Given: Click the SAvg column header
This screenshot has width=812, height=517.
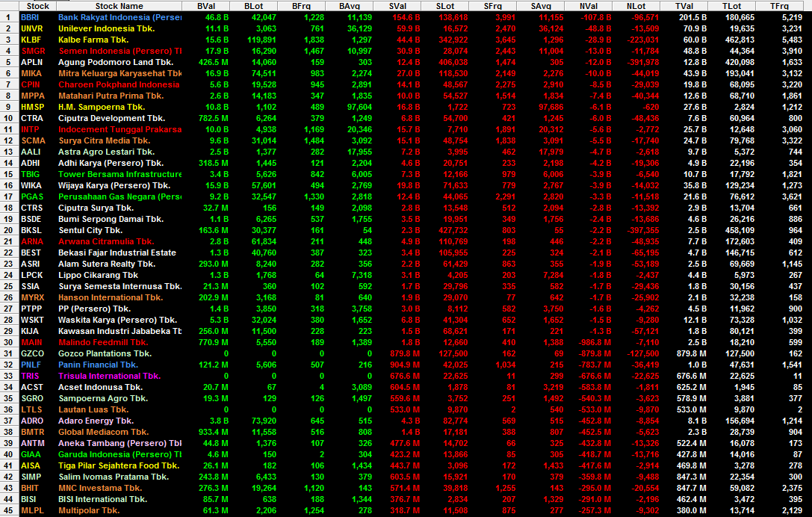Looking at the screenshot, I should (541, 6).
